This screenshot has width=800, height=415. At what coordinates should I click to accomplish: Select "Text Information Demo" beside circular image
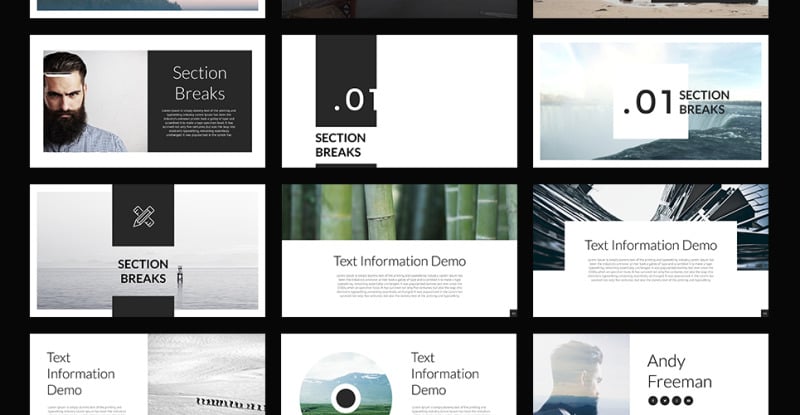point(445,374)
